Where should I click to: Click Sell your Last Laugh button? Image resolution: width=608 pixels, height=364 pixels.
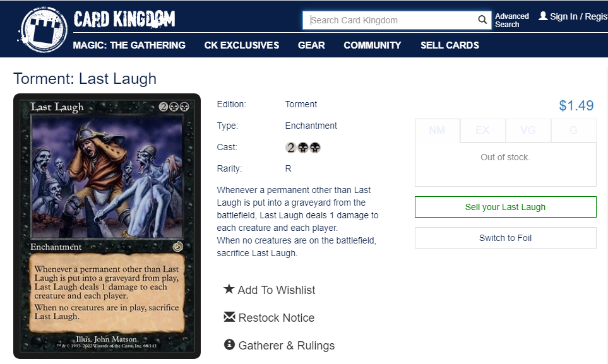click(506, 207)
